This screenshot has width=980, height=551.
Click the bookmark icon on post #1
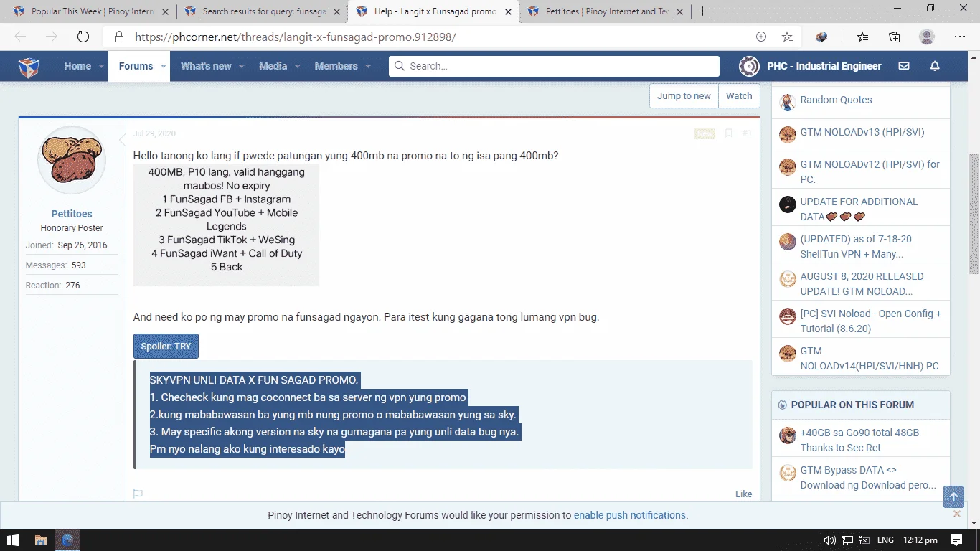click(x=728, y=133)
